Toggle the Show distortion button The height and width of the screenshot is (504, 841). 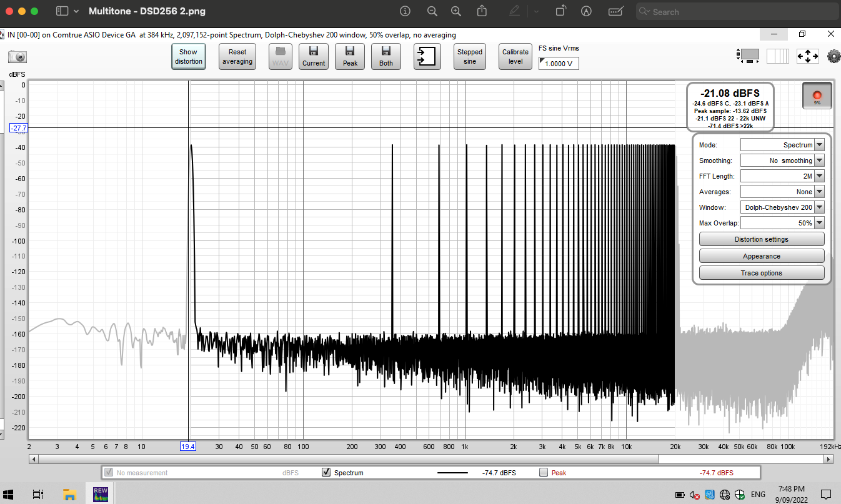pyautogui.click(x=189, y=56)
